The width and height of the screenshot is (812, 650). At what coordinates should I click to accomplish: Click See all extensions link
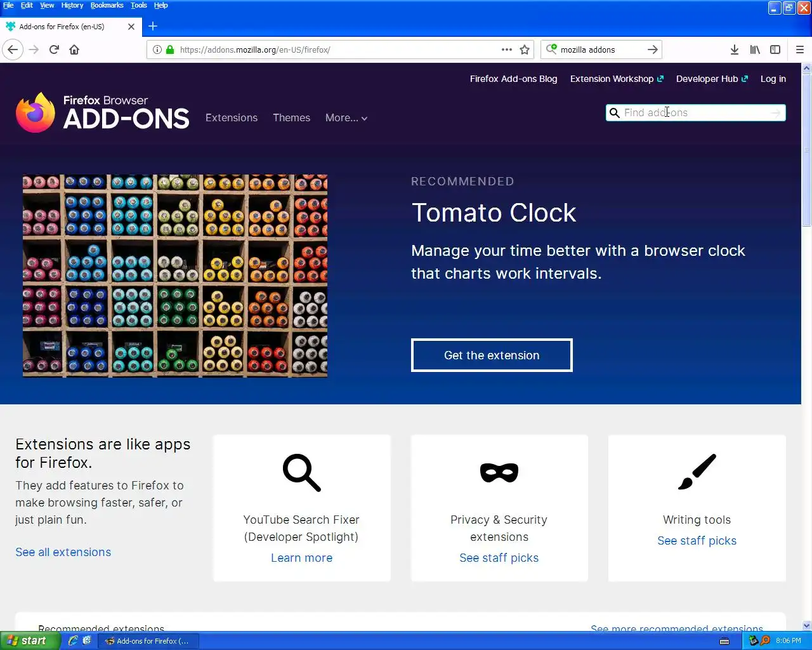coord(63,552)
